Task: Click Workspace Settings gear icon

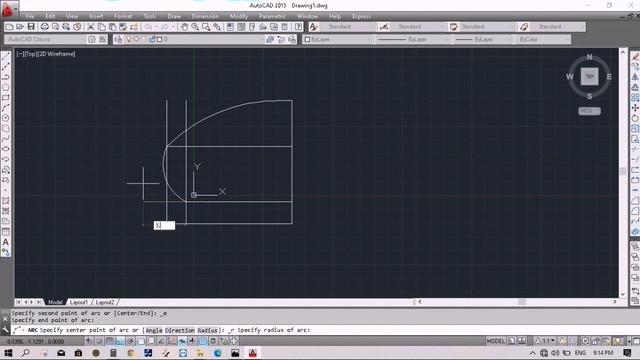Action: pyautogui.click(x=92, y=39)
